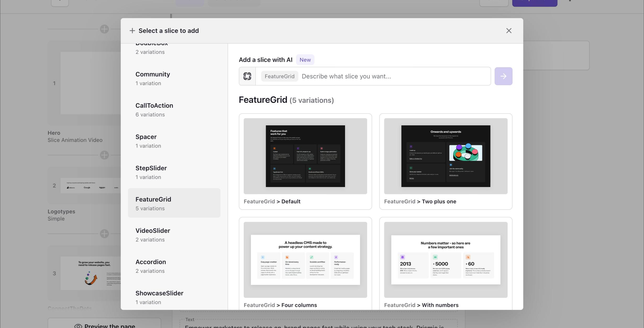
Task: Submit AI slice prompt arrow button
Action: [503, 76]
